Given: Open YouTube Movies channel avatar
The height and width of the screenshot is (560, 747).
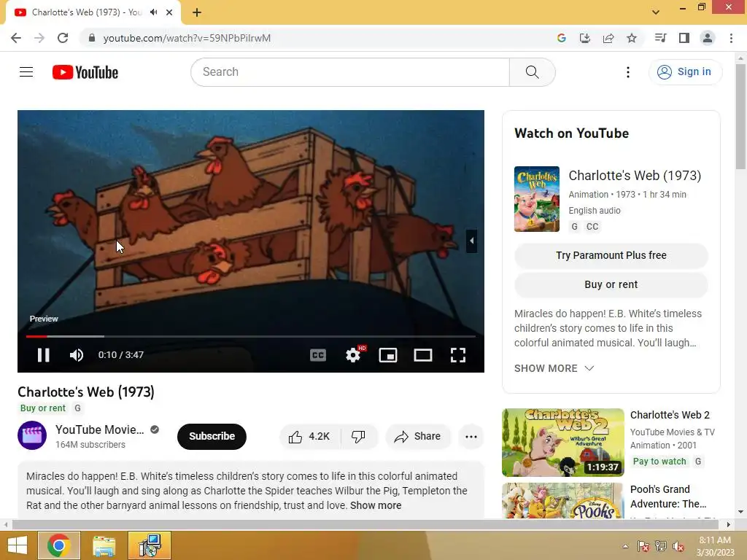Looking at the screenshot, I should point(32,435).
